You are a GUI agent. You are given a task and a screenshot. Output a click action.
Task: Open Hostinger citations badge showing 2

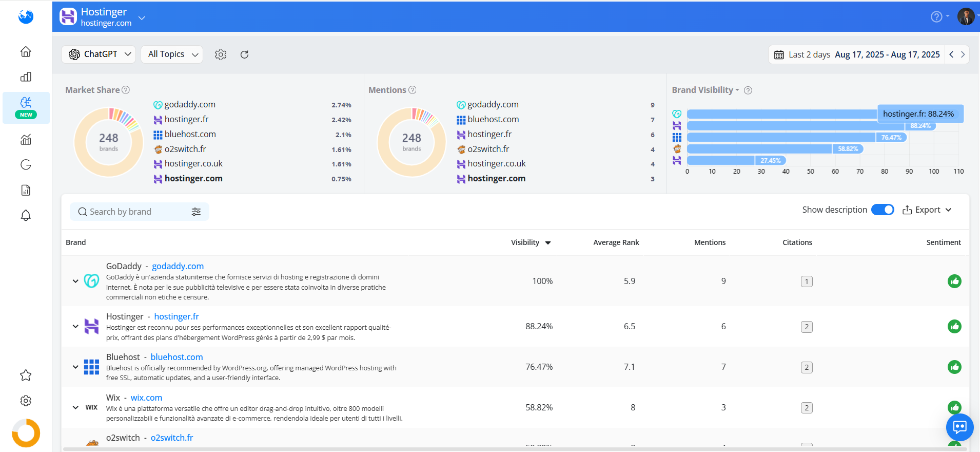(x=807, y=327)
